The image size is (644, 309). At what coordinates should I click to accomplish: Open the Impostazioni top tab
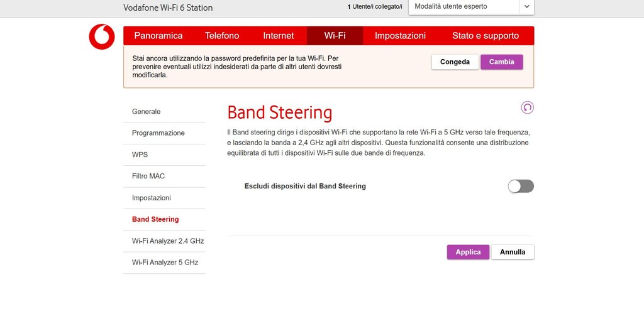point(400,36)
